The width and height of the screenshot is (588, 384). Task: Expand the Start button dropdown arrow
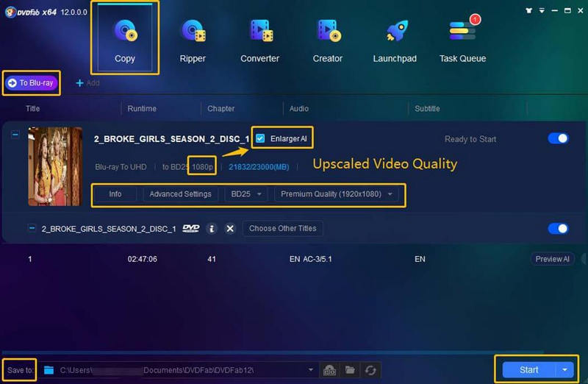[x=564, y=370]
